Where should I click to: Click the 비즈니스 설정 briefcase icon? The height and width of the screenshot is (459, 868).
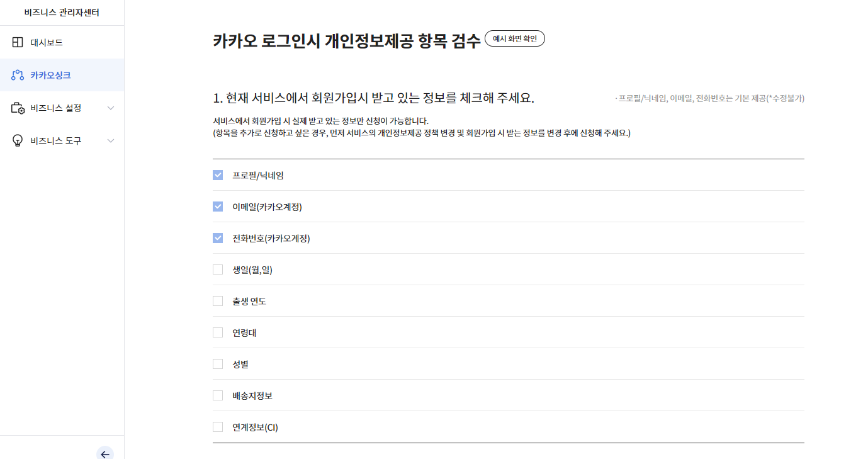point(18,108)
